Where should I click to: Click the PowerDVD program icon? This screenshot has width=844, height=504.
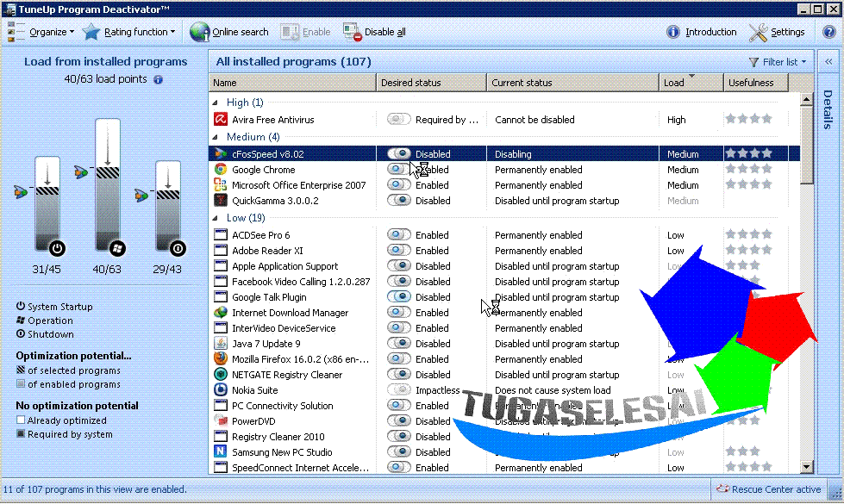pos(220,420)
